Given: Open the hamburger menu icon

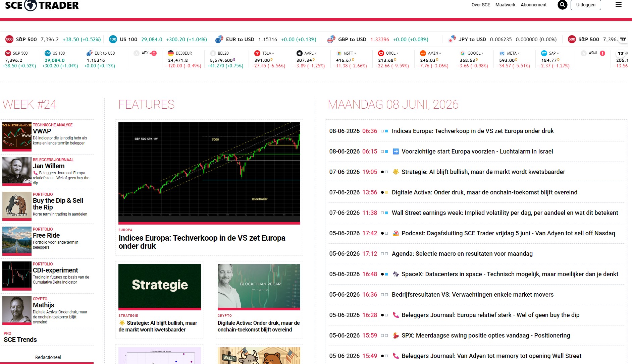Looking at the screenshot, I should [x=619, y=5].
